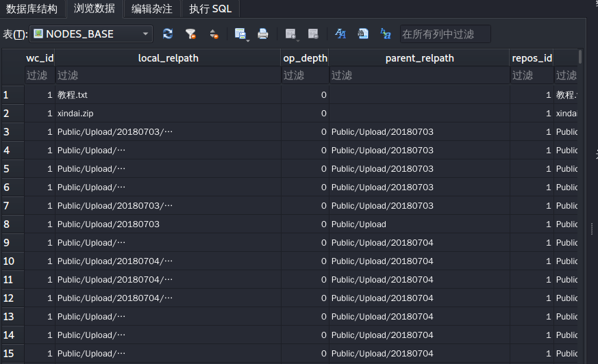This screenshot has height=364, width=598.
Task: Select the wc_id 1 cell in row 12
Action: click(40, 298)
